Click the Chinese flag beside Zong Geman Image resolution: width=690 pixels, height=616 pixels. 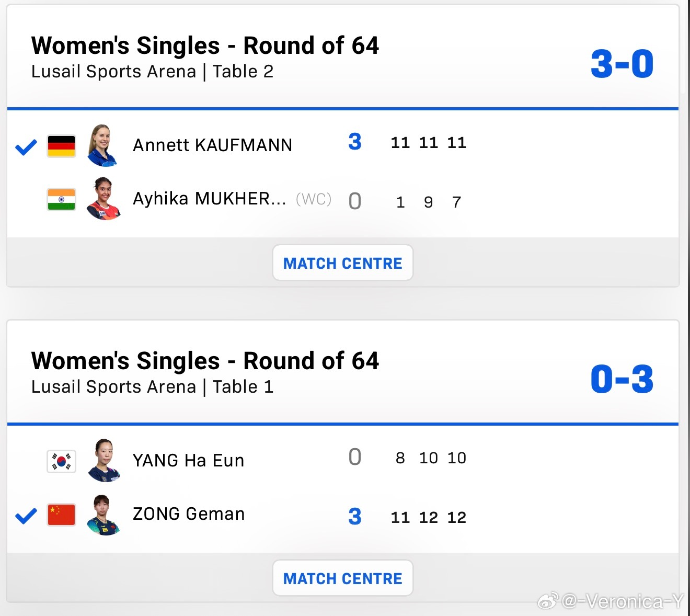[61, 515]
